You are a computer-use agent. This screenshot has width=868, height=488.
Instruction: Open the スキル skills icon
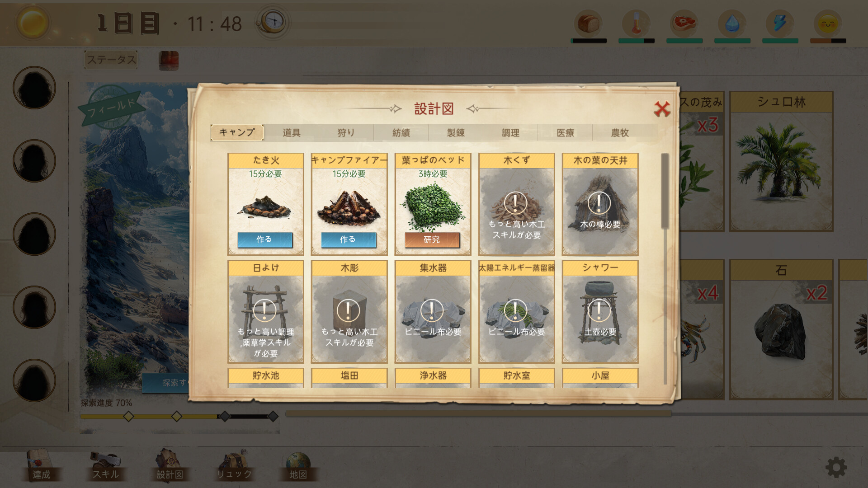point(105,465)
